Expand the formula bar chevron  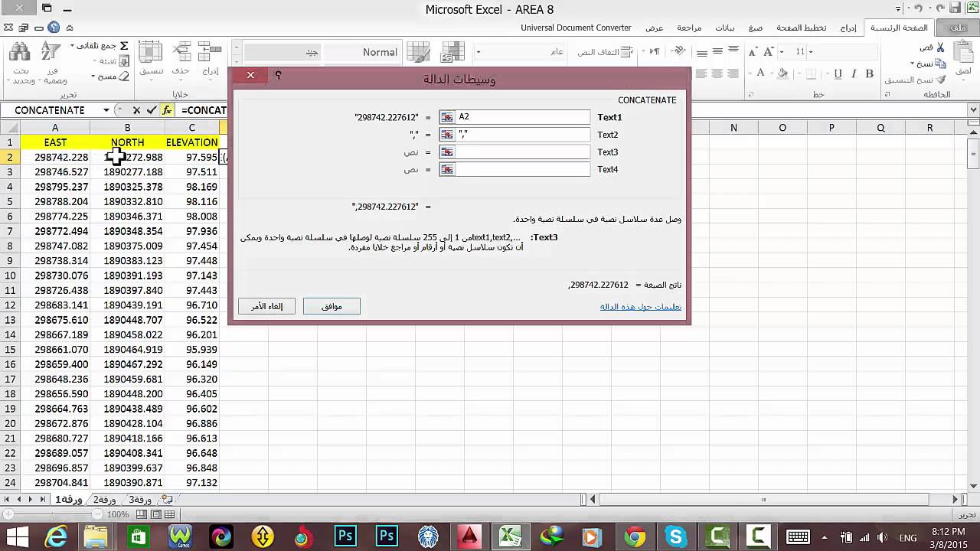coord(972,110)
